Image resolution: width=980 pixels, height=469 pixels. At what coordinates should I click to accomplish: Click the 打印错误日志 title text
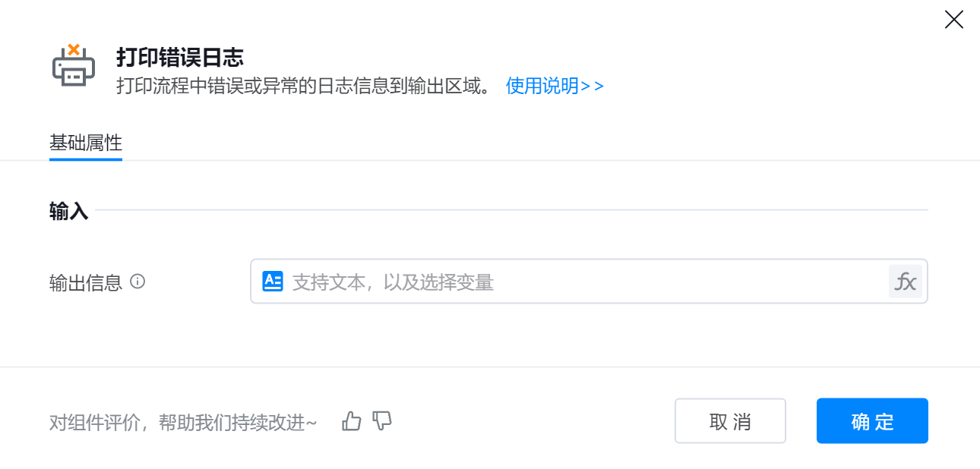(179, 57)
